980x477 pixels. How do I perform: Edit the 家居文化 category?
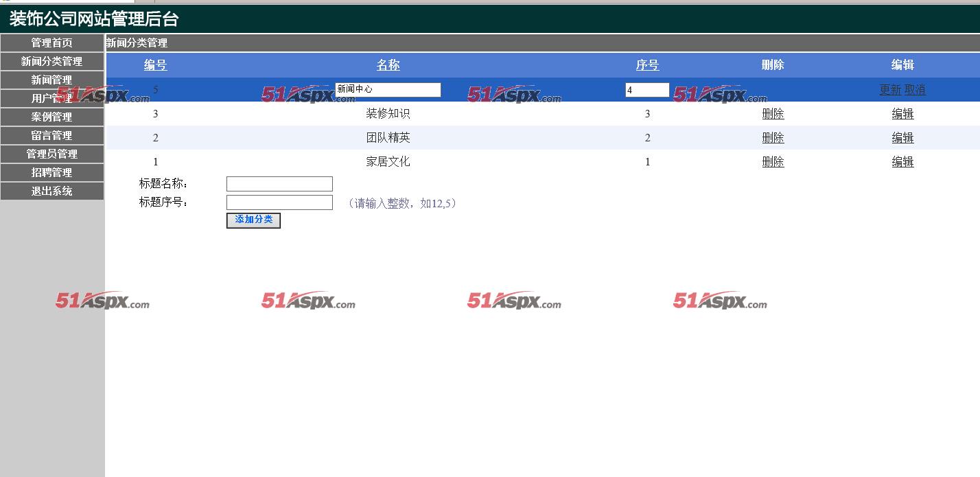pos(902,162)
